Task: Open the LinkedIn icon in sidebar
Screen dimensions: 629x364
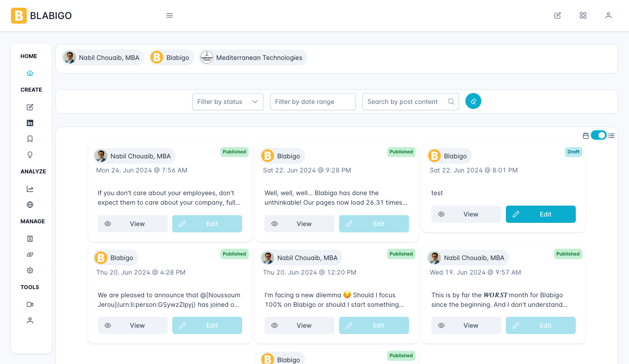Action: coord(30,123)
